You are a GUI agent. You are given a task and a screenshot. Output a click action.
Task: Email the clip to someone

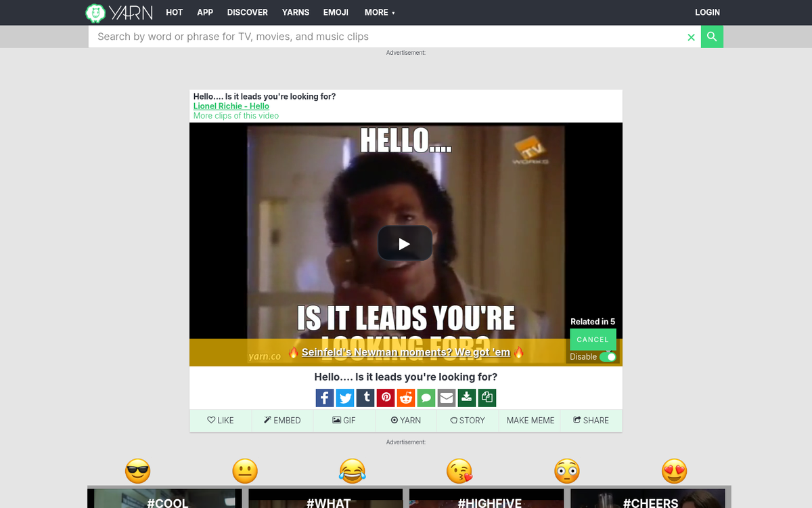[x=447, y=398]
